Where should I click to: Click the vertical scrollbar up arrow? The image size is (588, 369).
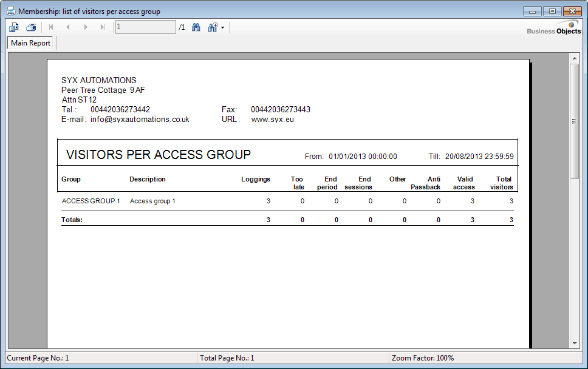(574, 58)
